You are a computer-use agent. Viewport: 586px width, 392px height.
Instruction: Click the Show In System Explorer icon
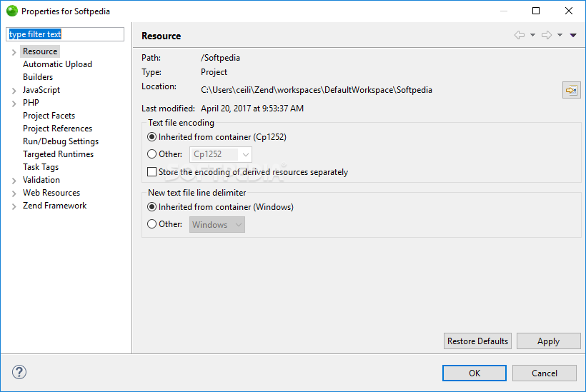(572, 90)
